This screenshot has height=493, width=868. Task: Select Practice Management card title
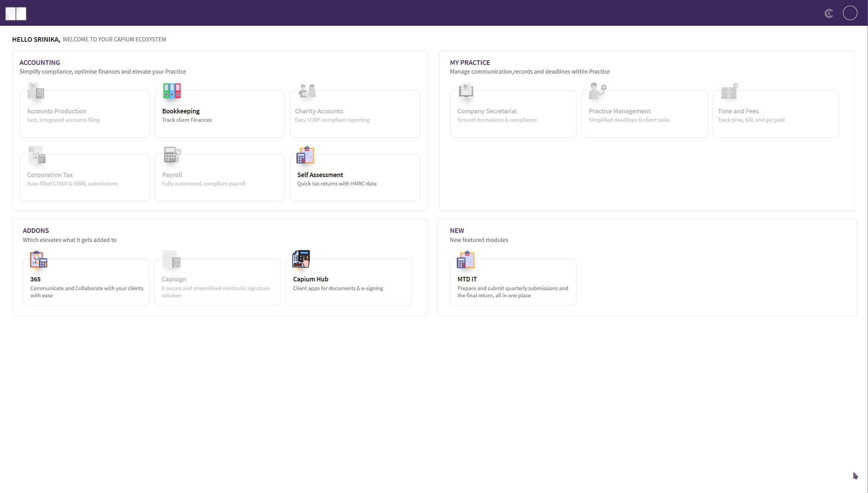click(619, 111)
